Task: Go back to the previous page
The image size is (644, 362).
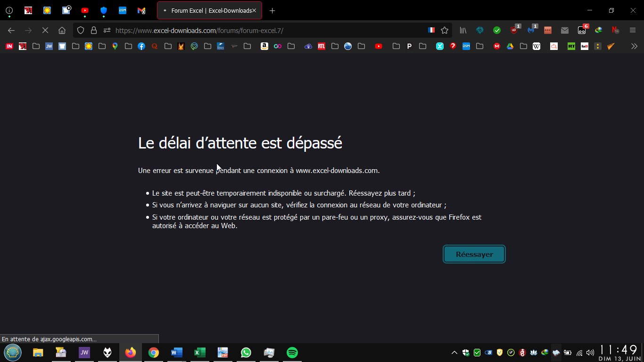Action: coord(11,30)
